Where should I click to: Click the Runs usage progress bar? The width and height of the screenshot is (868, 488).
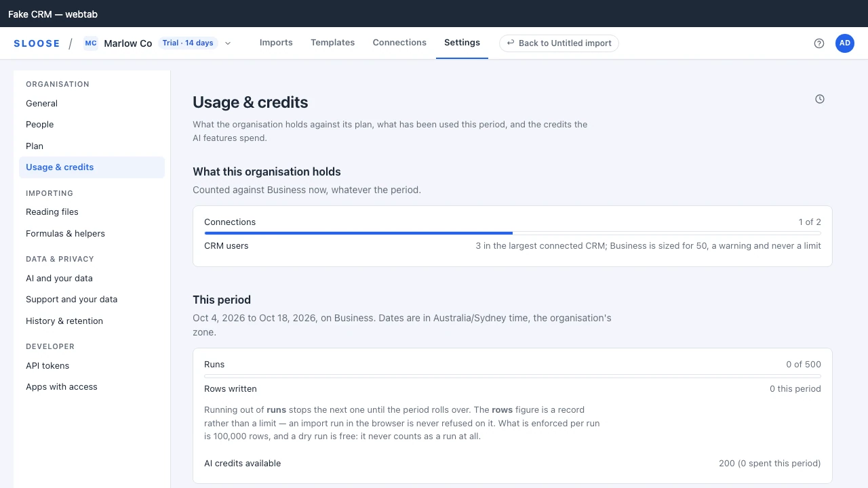click(513, 375)
